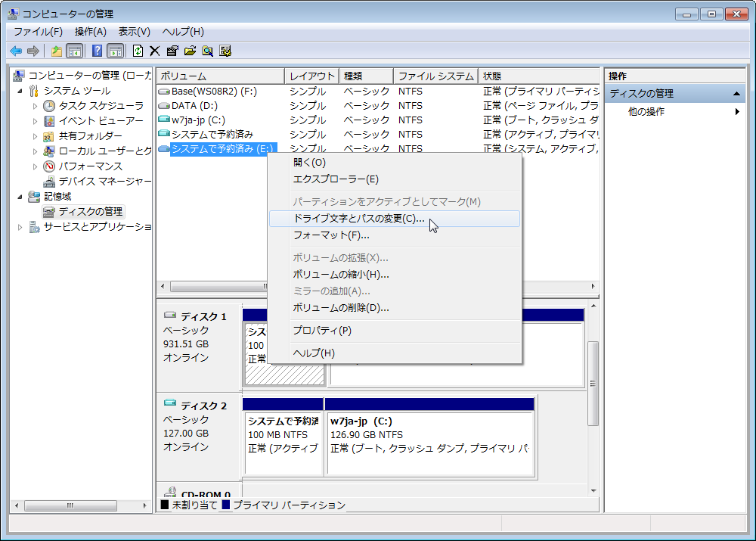Screen dimensions: 756x541
Task: Collapse the ディスクの管理 actions section arrow
Action: point(736,94)
